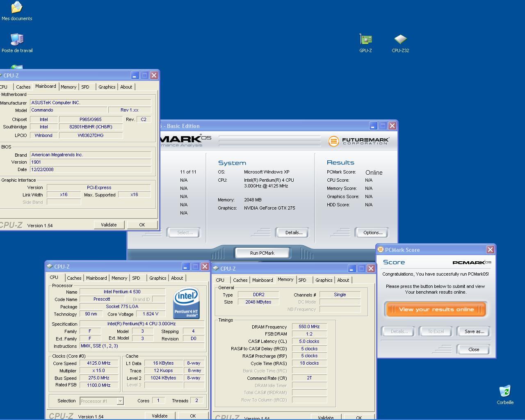Minimize the CPU-Z processor window

[186, 266]
